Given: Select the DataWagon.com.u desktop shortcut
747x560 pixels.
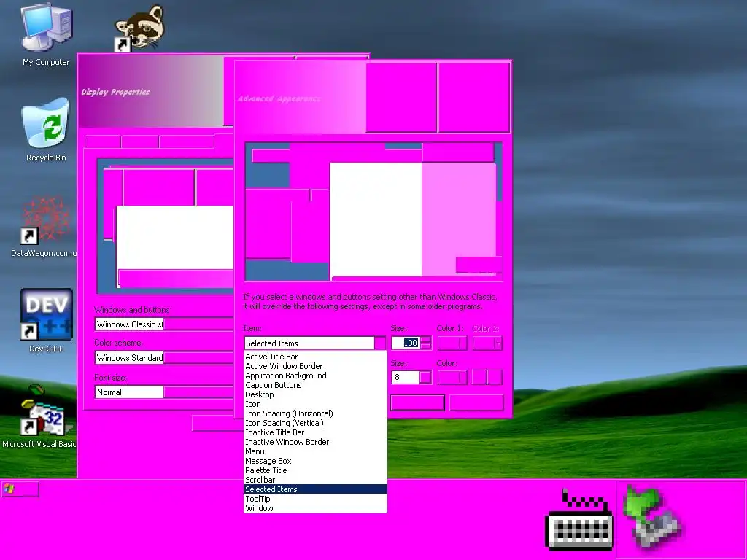Looking at the screenshot, I should [43, 227].
